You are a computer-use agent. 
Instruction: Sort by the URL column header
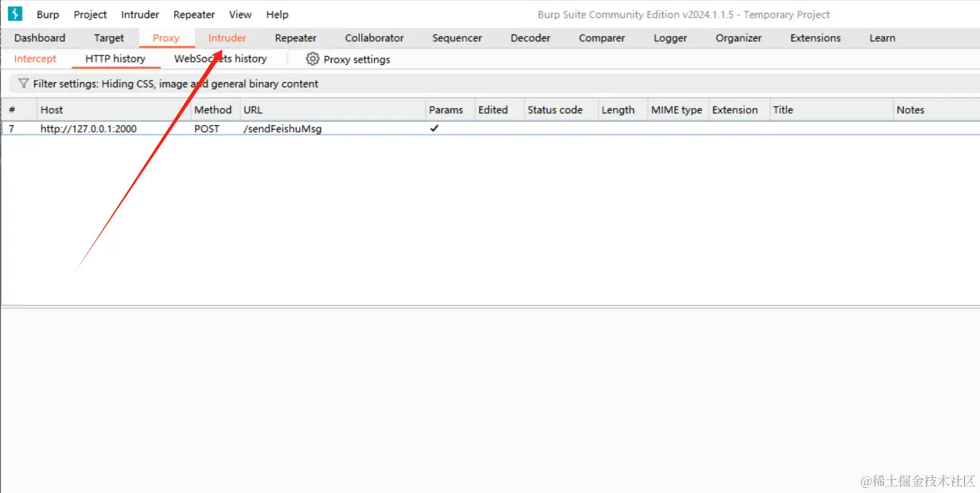pyautogui.click(x=332, y=109)
